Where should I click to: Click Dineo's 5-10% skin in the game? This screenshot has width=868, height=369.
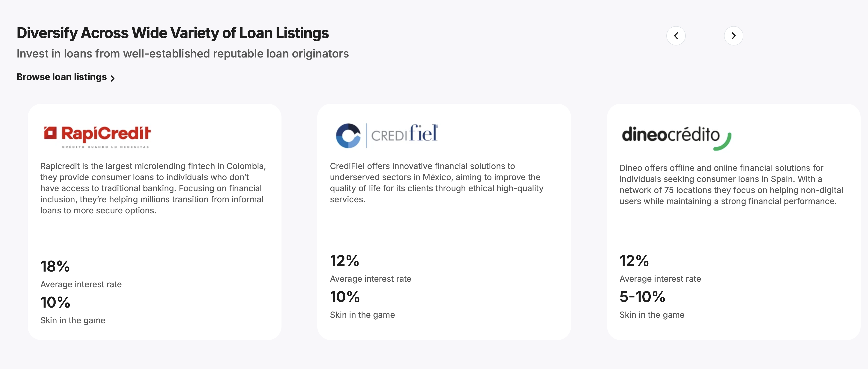click(x=642, y=297)
